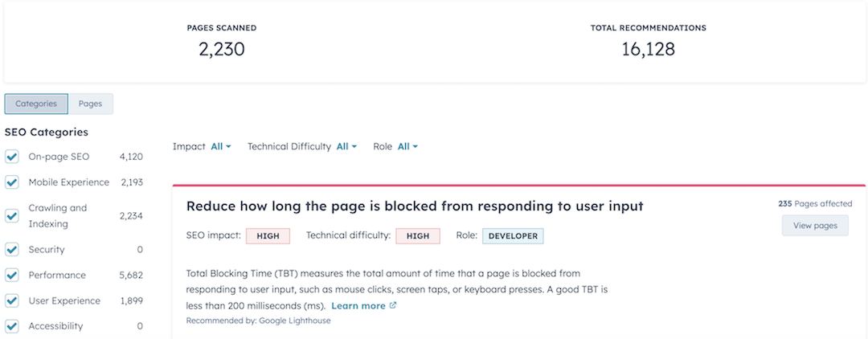Switch to the Categories tab

[36, 104]
